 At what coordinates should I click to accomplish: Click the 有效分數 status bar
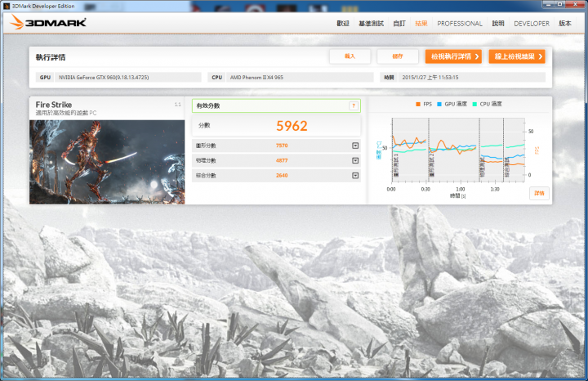(276, 105)
